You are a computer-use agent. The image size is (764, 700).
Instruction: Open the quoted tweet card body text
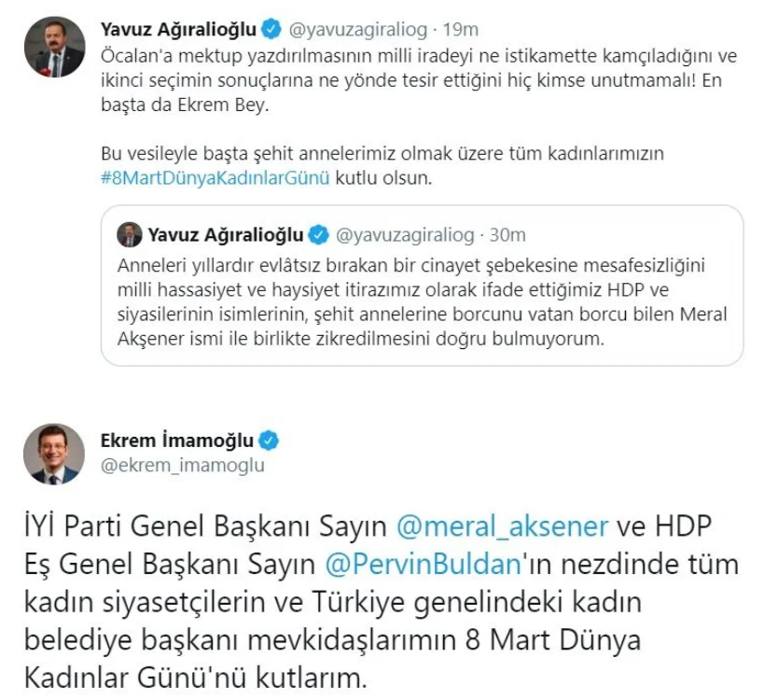[x=422, y=302]
